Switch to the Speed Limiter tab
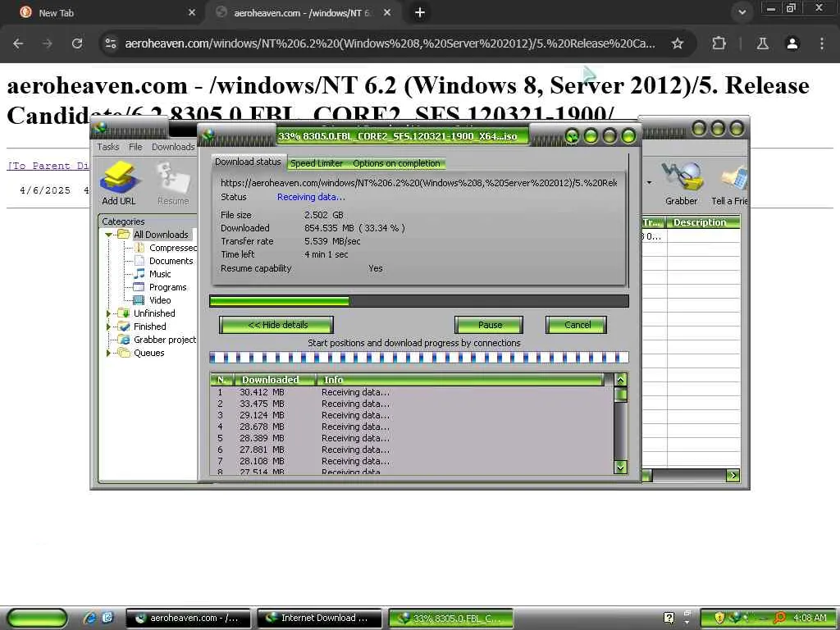Screen dimensions: 840x630 pyautogui.click(x=317, y=163)
